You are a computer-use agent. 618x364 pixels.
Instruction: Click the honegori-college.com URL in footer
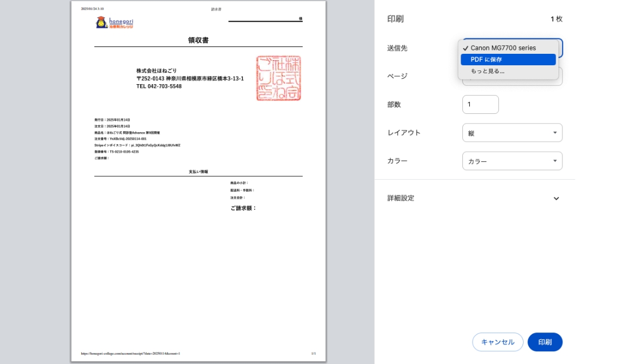click(130, 353)
